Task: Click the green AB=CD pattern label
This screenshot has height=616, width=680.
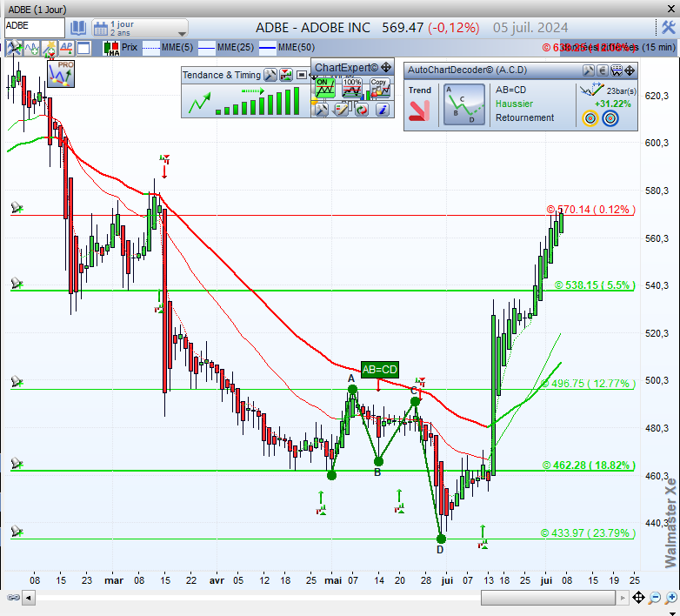Action: [x=379, y=370]
